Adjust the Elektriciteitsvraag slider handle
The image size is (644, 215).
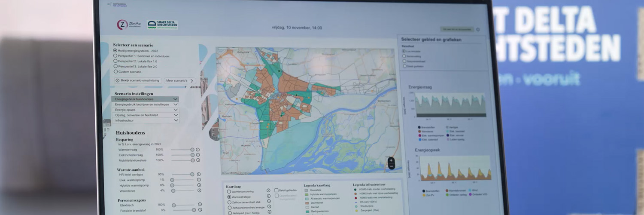click(192, 155)
